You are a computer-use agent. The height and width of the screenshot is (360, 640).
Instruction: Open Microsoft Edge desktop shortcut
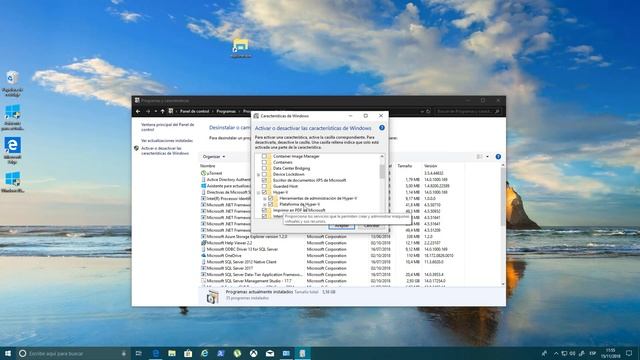point(13,151)
